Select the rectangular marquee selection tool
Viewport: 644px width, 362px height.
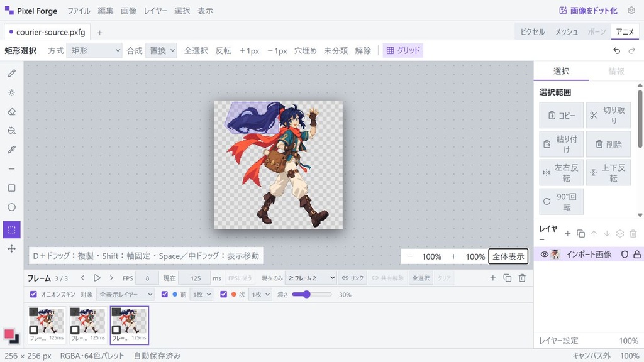(11, 230)
